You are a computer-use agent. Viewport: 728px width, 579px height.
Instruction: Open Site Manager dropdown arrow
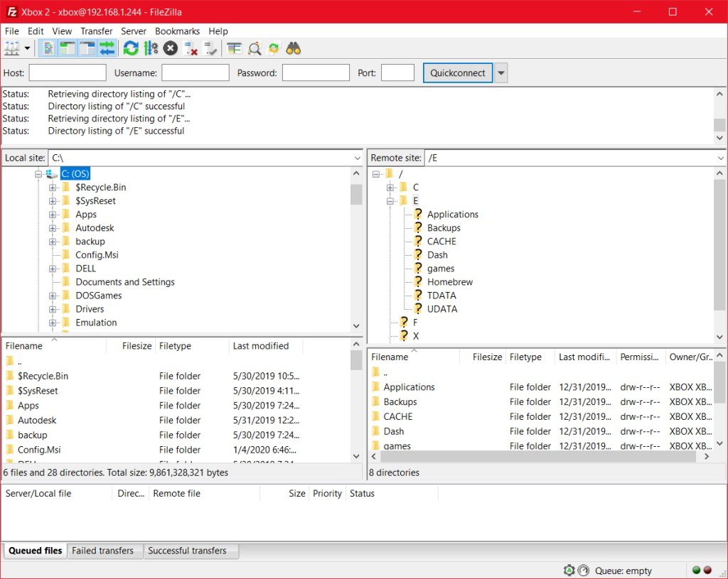pyautogui.click(x=28, y=48)
